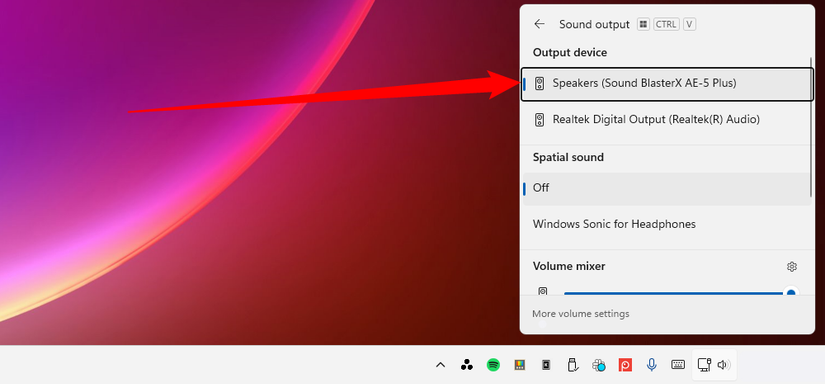Click the sound output panel scrollbar
825x384 pixels.
812,126
